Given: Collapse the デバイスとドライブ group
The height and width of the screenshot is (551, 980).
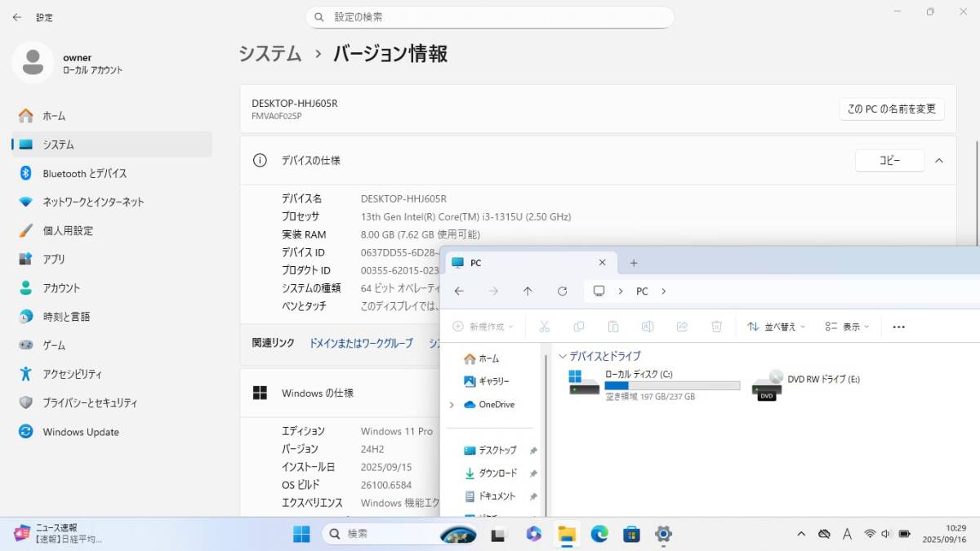Looking at the screenshot, I should pyautogui.click(x=562, y=357).
